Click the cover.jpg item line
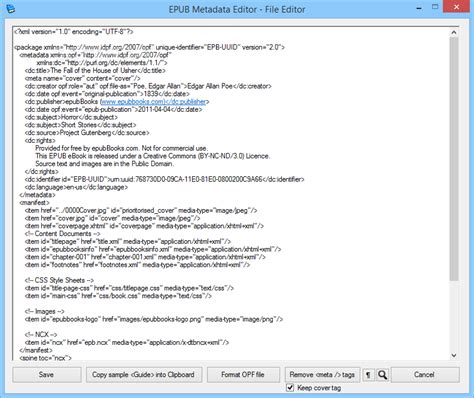 (112, 218)
